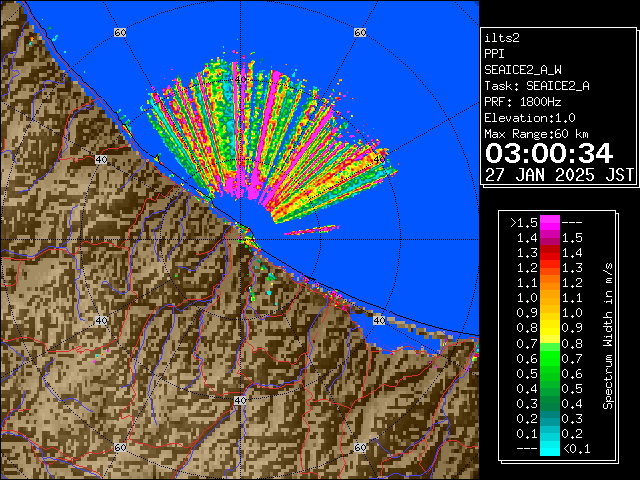Click the 60 km ring label south-east over land
Viewport: 640px width, 480px height.
(x=360, y=447)
